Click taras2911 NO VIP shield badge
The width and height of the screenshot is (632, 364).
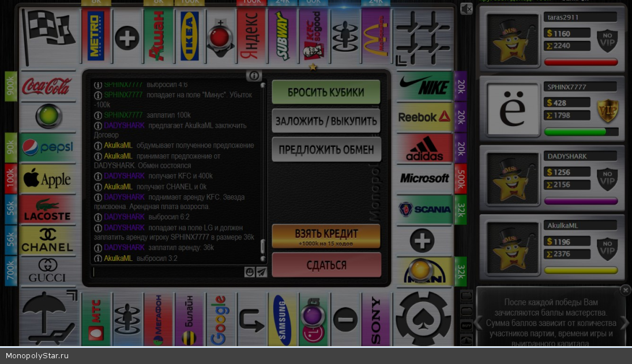(x=607, y=41)
